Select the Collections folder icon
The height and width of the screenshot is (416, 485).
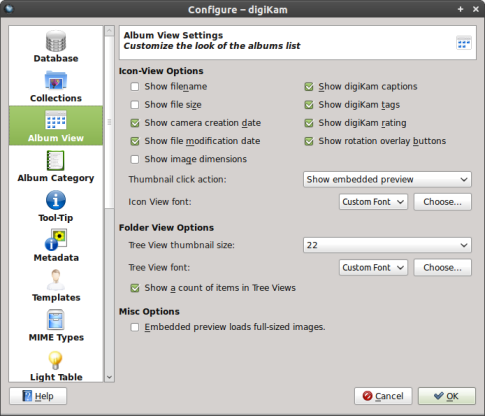(56, 80)
